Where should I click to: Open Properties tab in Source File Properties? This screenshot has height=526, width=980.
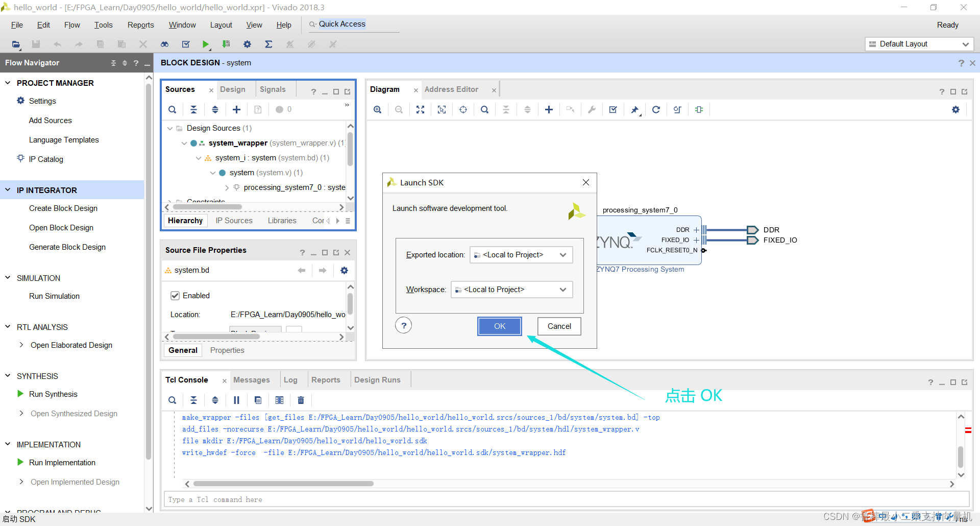227,350
